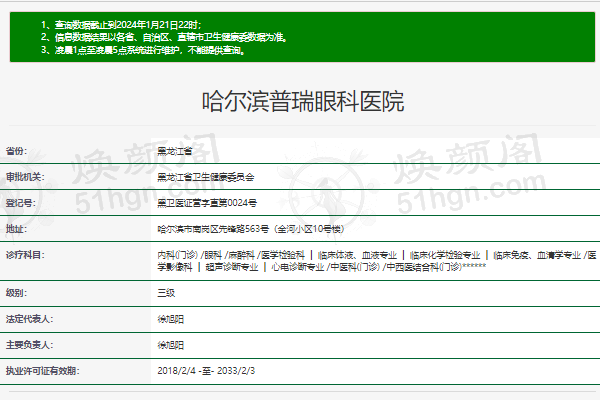The height and width of the screenshot is (400, 600).
Task: Click the name value in 主要负责人 row
Action: (x=171, y=345)
